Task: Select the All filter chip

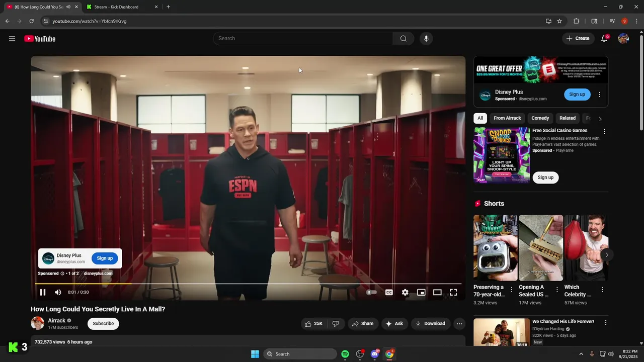Action: [480, 118]
